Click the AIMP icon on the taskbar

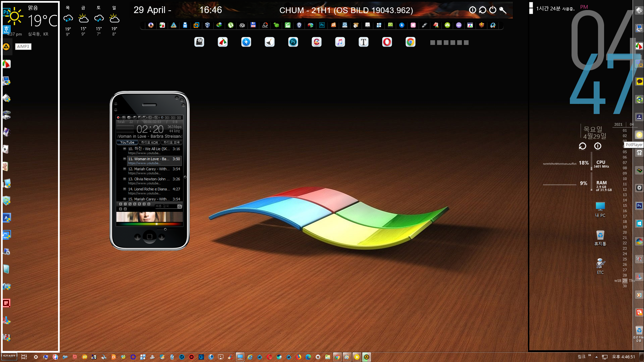point(367,357)
